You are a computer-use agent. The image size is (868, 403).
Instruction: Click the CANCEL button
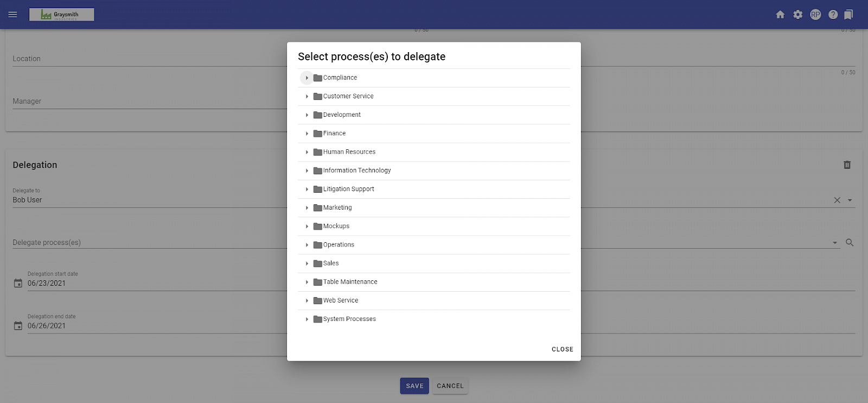pos(450,386)
